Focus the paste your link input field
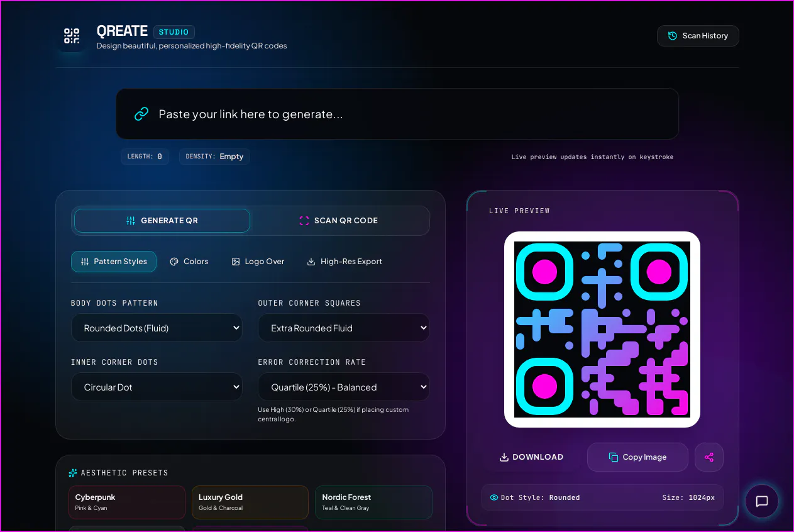 [397, 114]
